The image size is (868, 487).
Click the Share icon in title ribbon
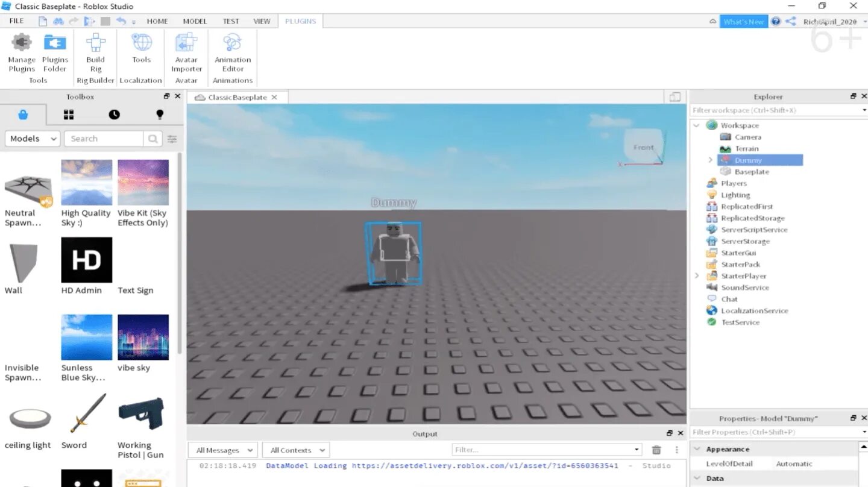(790, 21)
